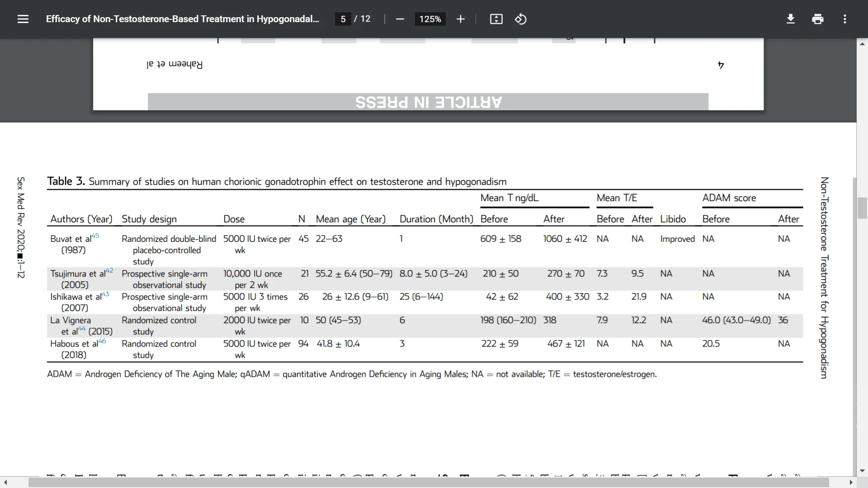Click 'Table 3.' caption label
Viewport: 868px width, 488px height.
[x=66, y=181]
